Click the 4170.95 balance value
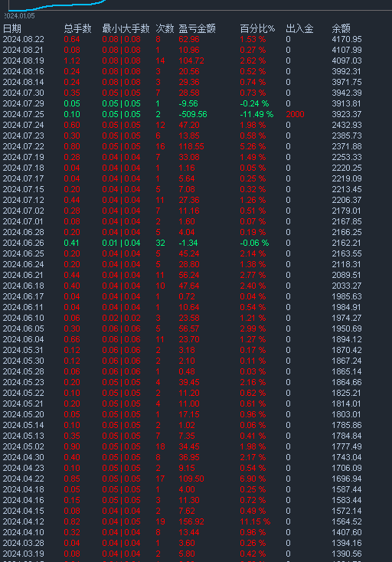This screenshot has width=392, height=562. coord(347,39)
